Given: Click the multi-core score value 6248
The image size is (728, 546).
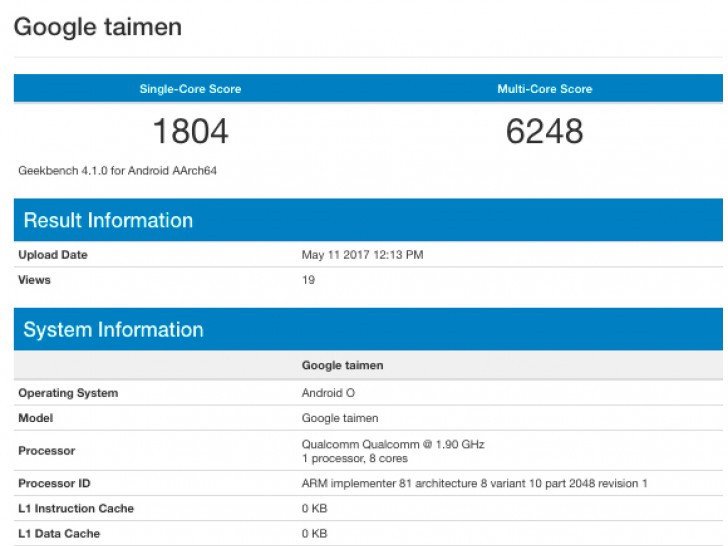Looking at the screenshot, I should point(545,131).
